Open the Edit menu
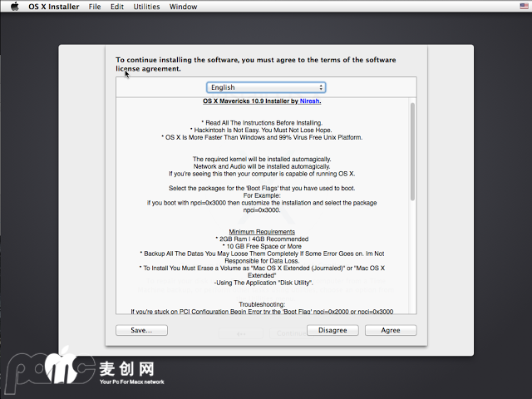 tap(116, 7)
